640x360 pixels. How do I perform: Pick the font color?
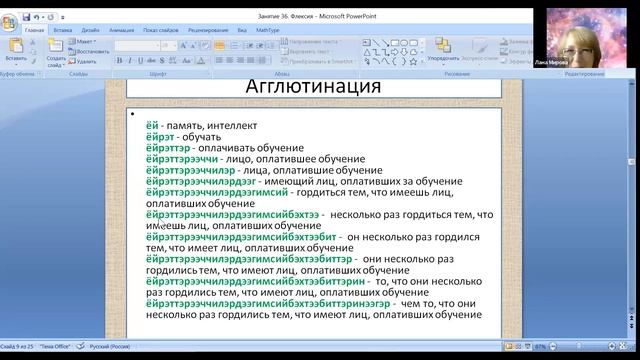[x=201, y=60]
